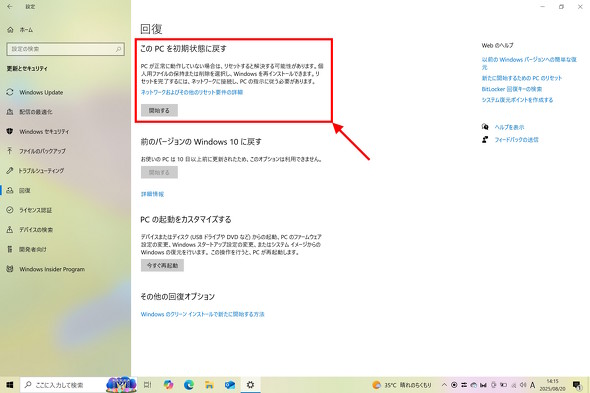Open Task View from the taskbar
The width and height of the screenshot is (590, 393).
148,385
